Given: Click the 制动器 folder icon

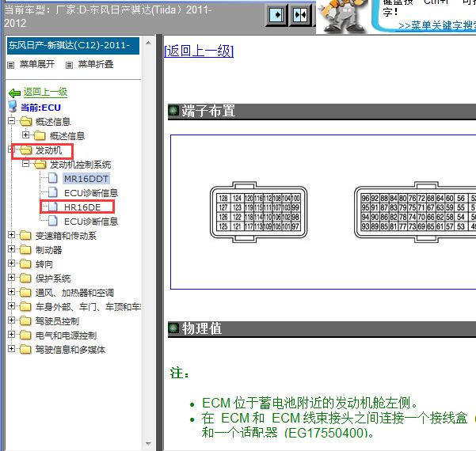Looking at the screenshot, I should pyautogui.click(x=26, y=249).
